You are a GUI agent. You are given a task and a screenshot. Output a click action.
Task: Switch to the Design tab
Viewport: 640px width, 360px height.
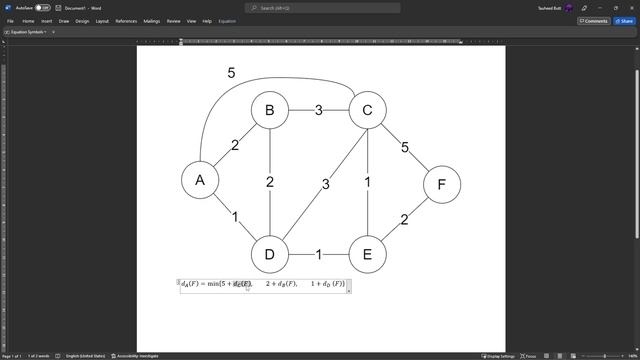(82, 21)
